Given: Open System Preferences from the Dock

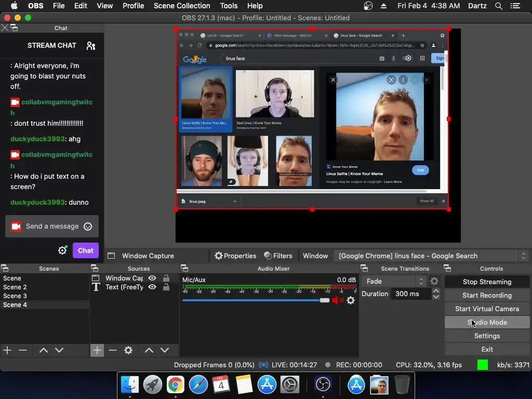Looking at the screenshot, I should point(289,385).
